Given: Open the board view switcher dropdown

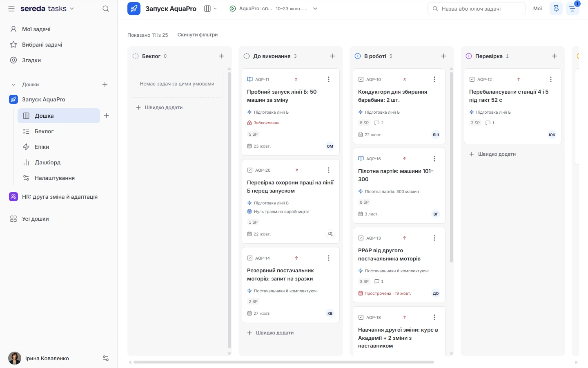Looking at the screenshot, I should (210, 9).
